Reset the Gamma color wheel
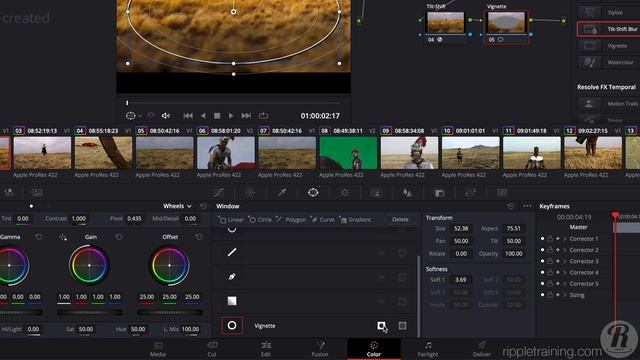Image resolution: width=640 pixels, height=360 pixels. tap(39, 237)
